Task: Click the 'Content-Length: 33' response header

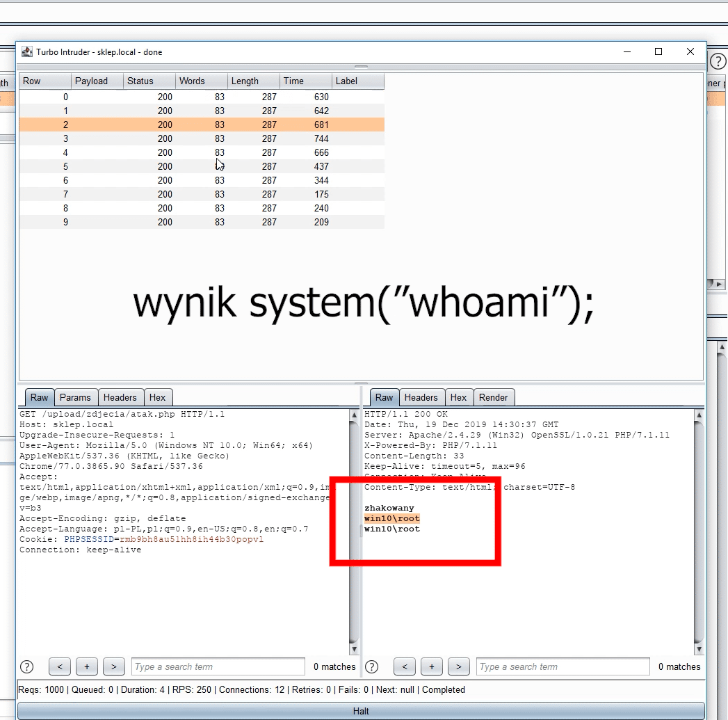Action: click(414, 456)
